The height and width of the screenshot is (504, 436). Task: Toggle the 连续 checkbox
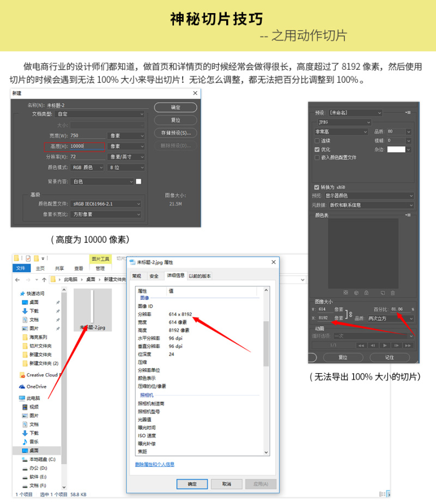[317, 141]
